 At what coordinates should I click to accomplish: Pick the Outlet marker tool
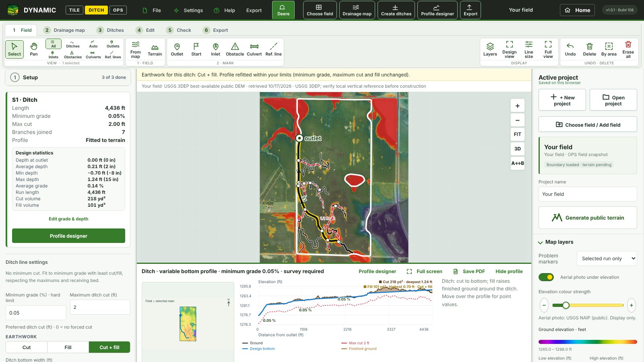[177, 49]
